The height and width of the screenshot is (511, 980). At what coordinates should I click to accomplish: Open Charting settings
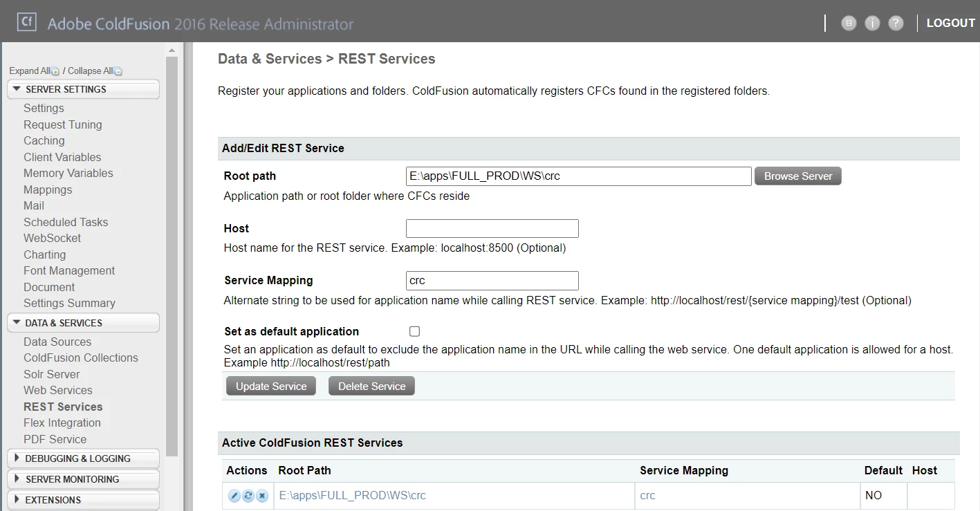point(45,254)
